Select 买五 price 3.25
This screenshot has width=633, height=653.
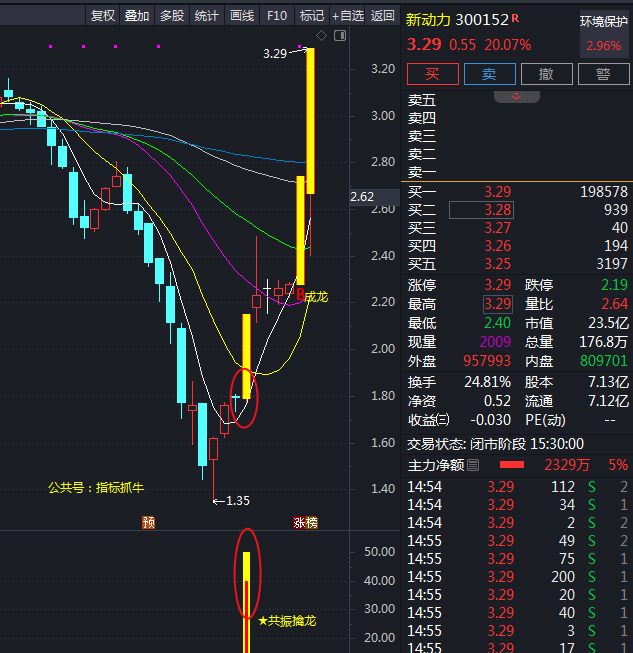pyautogui.click(x=498, y=264)
